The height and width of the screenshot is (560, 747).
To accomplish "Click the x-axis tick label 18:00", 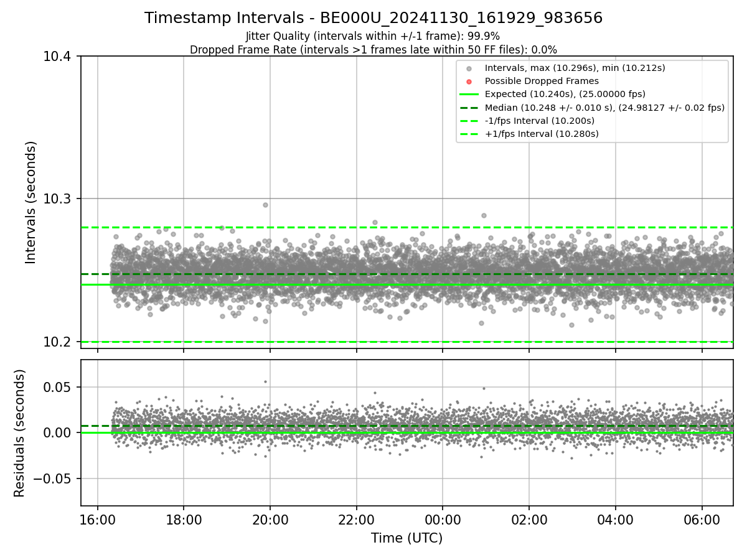I will click(x=184, y=520).
